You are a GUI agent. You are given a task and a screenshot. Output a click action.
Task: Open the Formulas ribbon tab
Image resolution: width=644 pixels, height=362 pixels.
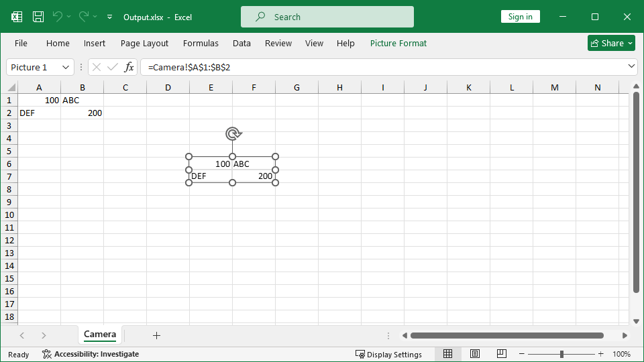201,43
